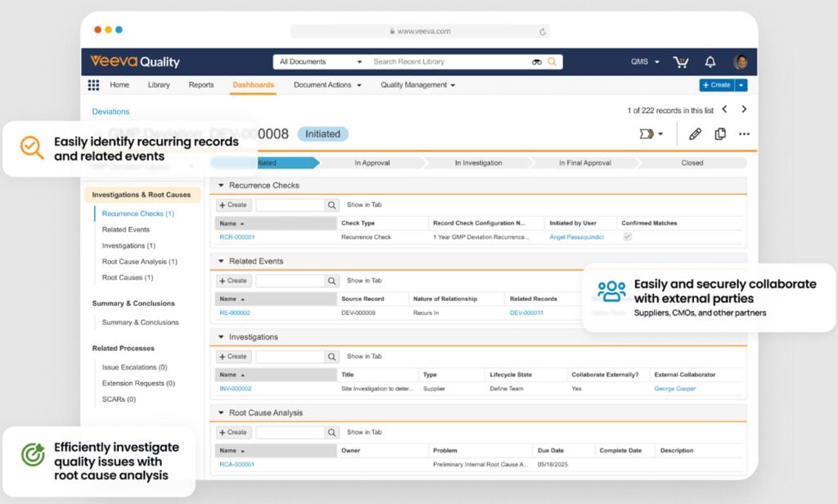This screenshot has width=838, height=504.
Task: Open SCARs (0) in sidebar
Action: (x=119, y=400)
